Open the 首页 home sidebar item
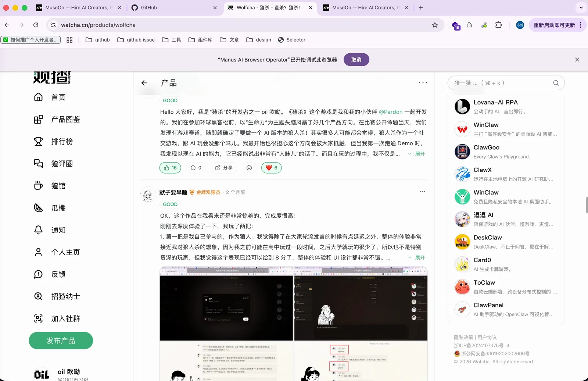Image resolution: width=588 pixels, height=381 pixels. click(50, 97)
